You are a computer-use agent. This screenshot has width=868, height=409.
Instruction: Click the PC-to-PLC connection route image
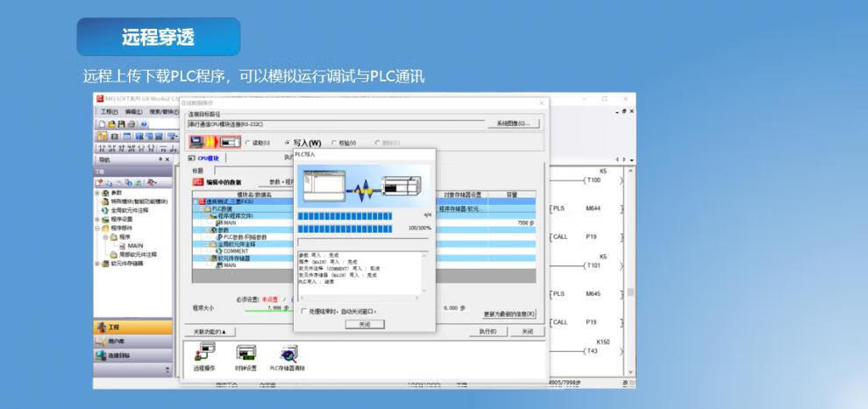click(215, 143)
